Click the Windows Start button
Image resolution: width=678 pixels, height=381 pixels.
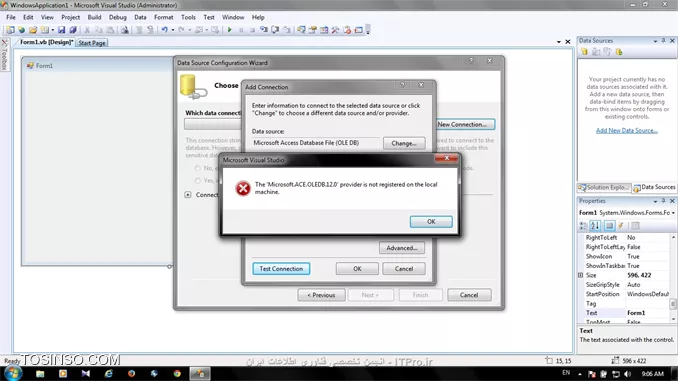pyautogui.click(x=13, y=373)
